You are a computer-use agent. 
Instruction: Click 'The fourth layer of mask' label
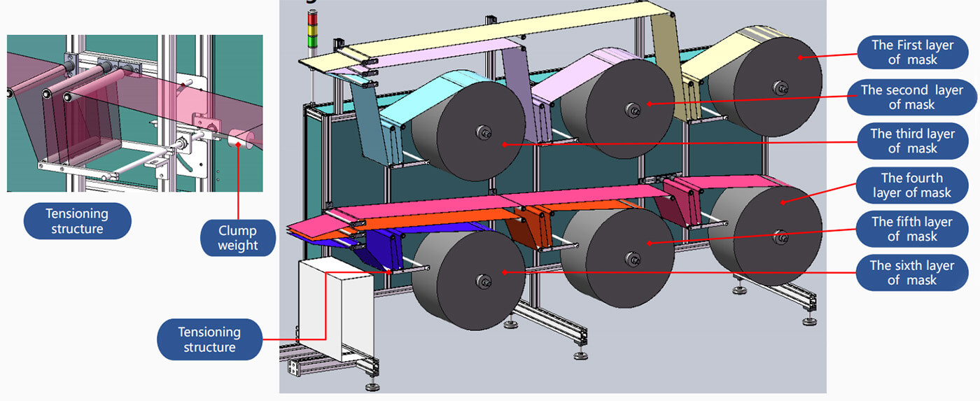point(912,185)
